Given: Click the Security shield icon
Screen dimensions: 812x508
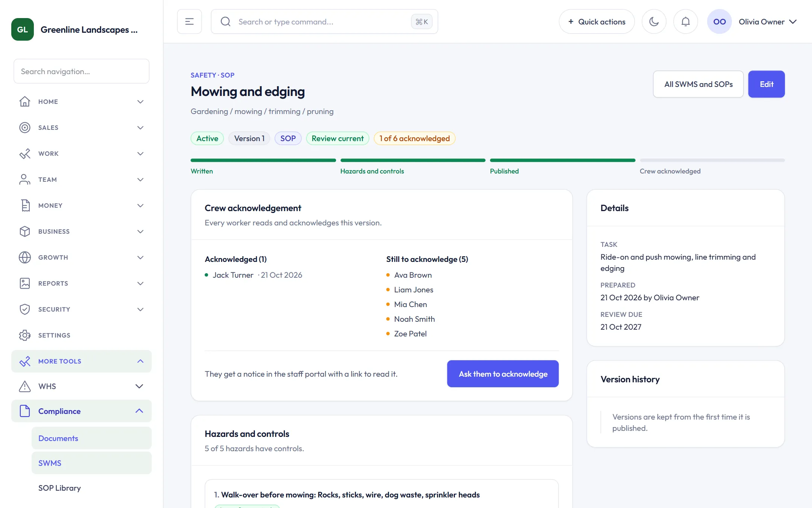Looking at the screenshot, I should 25,309.
